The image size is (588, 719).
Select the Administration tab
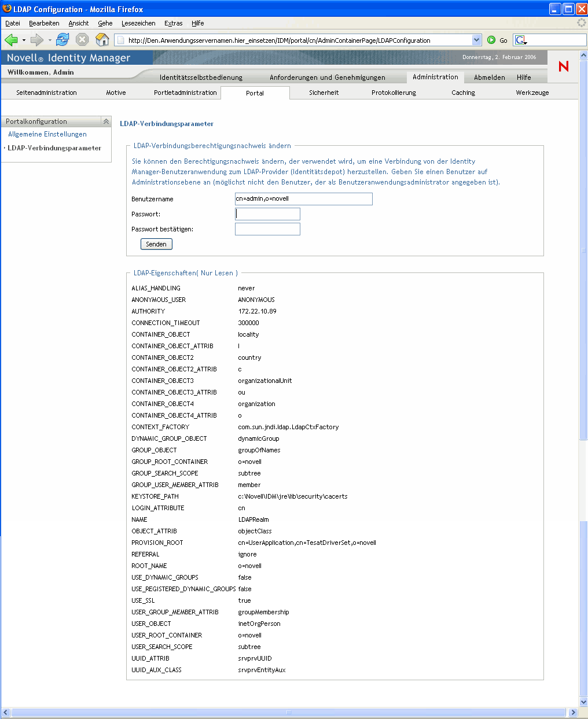(435, 77)
